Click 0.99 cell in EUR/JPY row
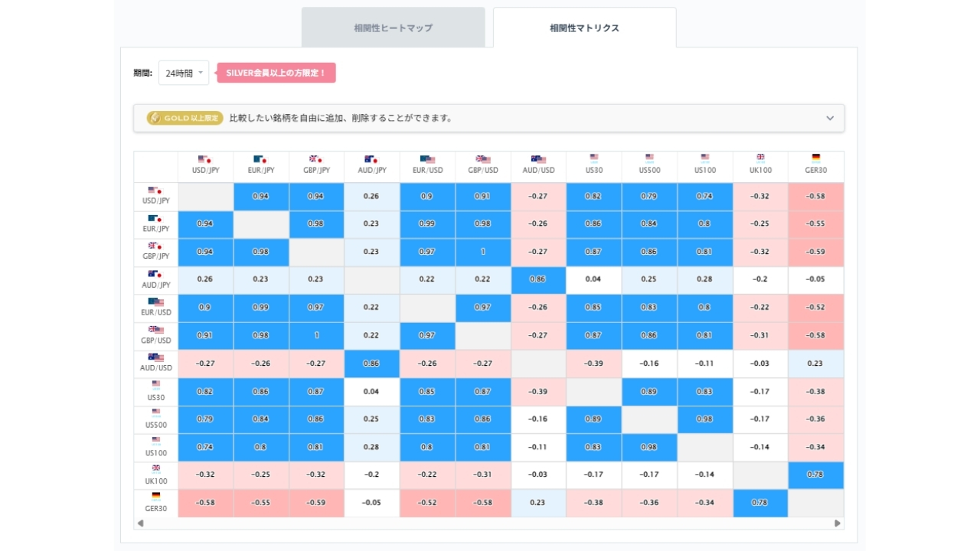The width and height of the screenshot is (980, 551). [x=427, y=224]
